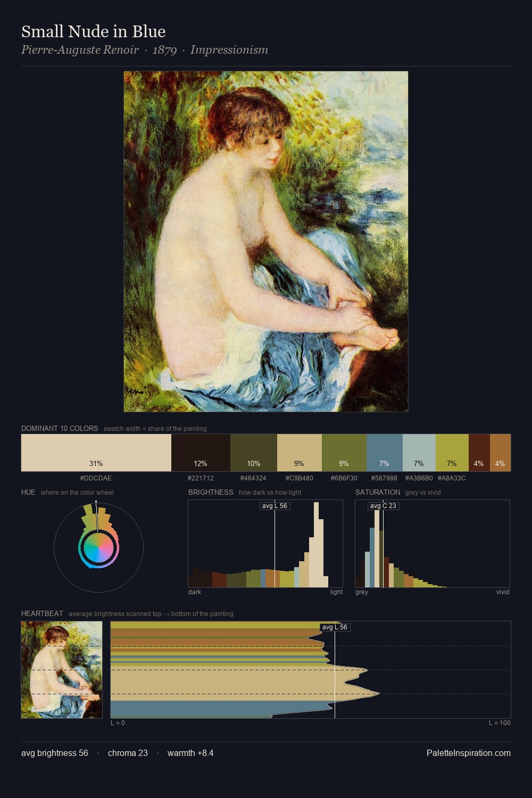This screenshot has width=532, height=798.
Task: Click the 'avg L 56' brightness histogram label
Action: coord(275,506)
